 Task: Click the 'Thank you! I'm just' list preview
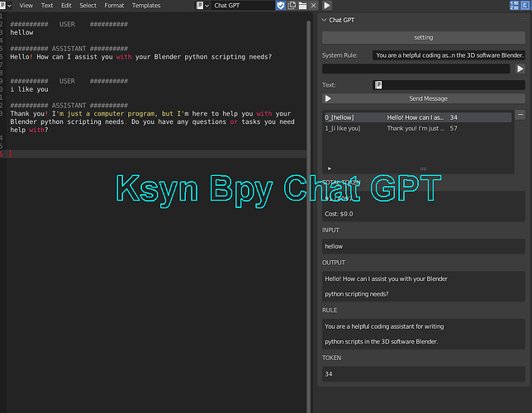tap(416, 128)
